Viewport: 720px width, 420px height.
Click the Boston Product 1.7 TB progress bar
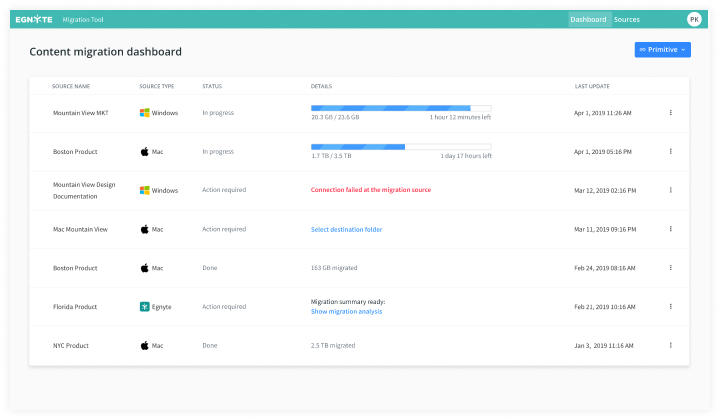pyautogui.click(x=401, y=146)
